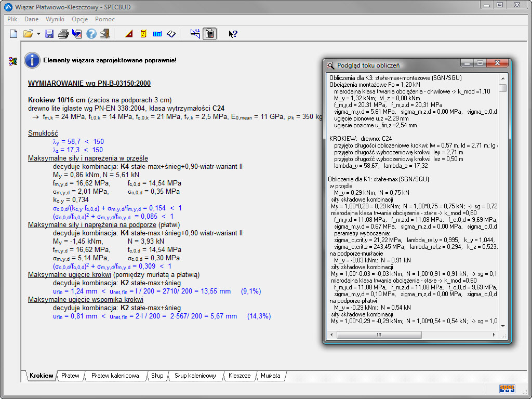The height and width of the screenshot is (399, 532).
Task: Click the open folder icon
Action: pos(28,34)
